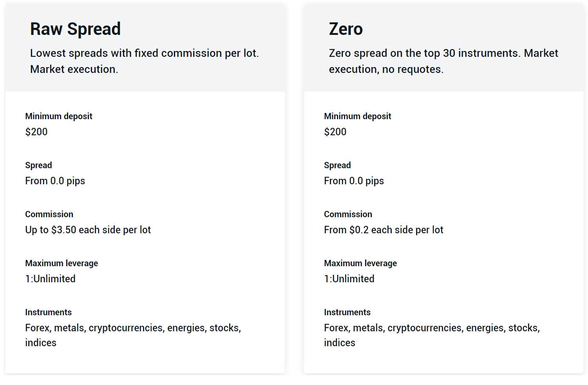Click Zero's Minimum deposit label

(357, 116)
